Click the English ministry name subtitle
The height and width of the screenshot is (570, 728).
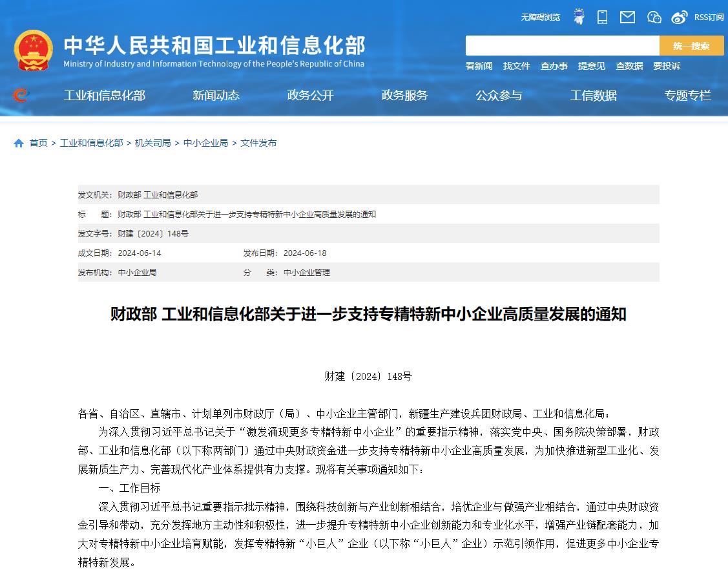pos(214,64)
